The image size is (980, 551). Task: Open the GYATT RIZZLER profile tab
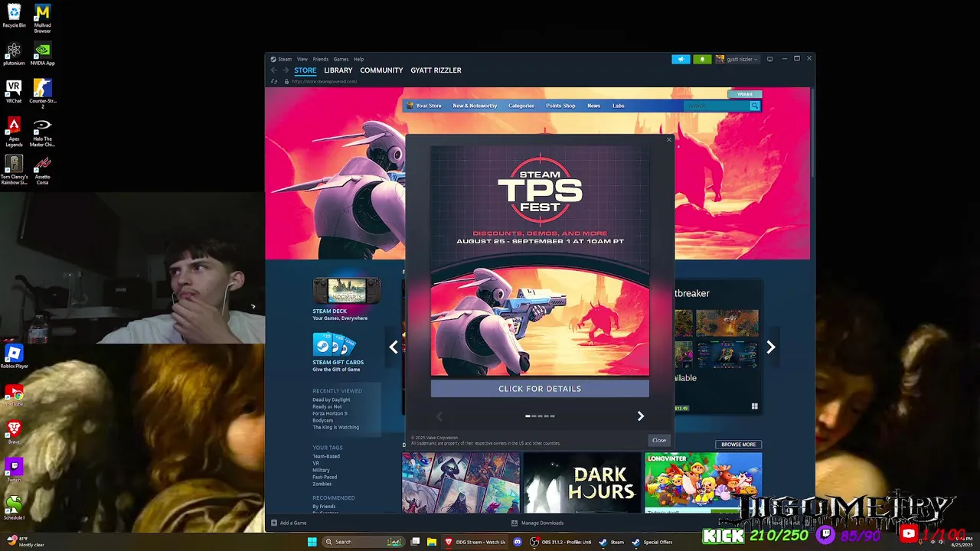coord(436,70)
